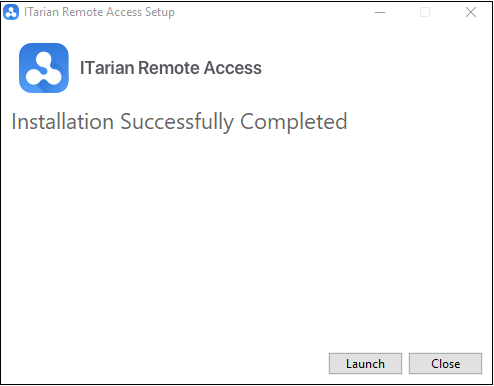Click the large blue ITarian logo
This screenshot has width=494, height=386.
point(44,68)
